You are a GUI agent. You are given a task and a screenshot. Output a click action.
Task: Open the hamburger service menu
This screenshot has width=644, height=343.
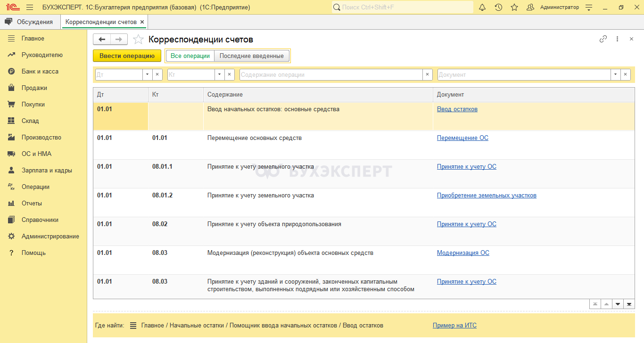30,7
